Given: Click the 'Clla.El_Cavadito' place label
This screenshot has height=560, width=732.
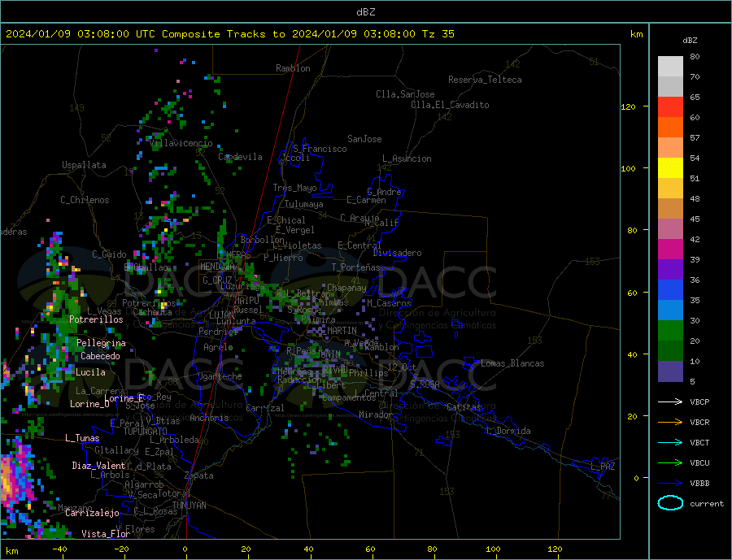Looking at the screenshot, I should 450,105.
